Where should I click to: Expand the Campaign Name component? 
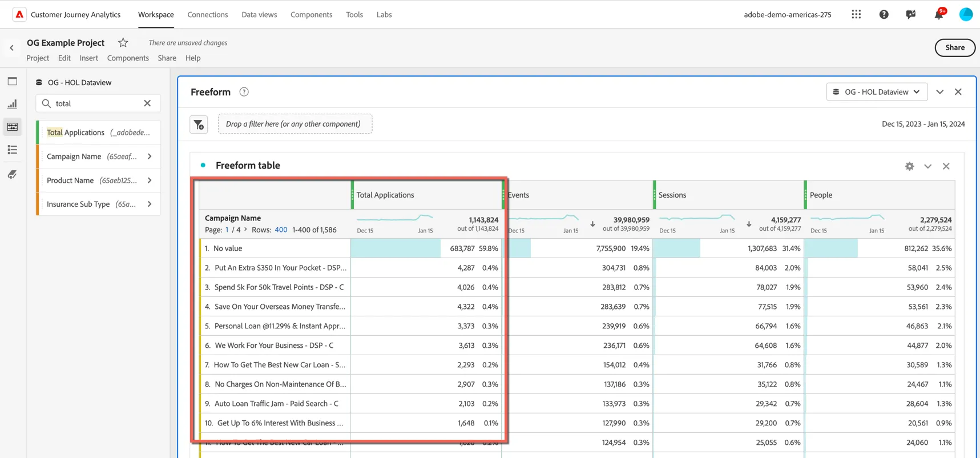[x=150, y=156]
